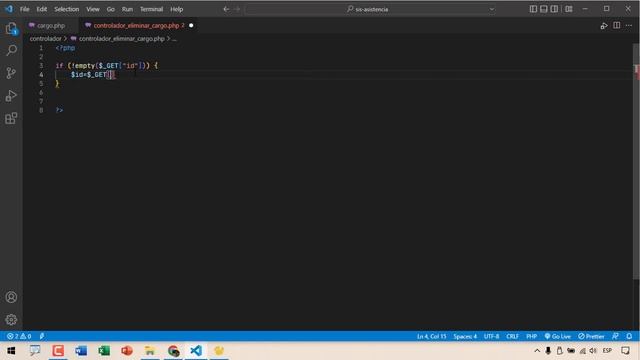The height and width of the screenshot is (360, 640).
Task: Toggle the bottom panel layout icon
Action: click(544, 9)
